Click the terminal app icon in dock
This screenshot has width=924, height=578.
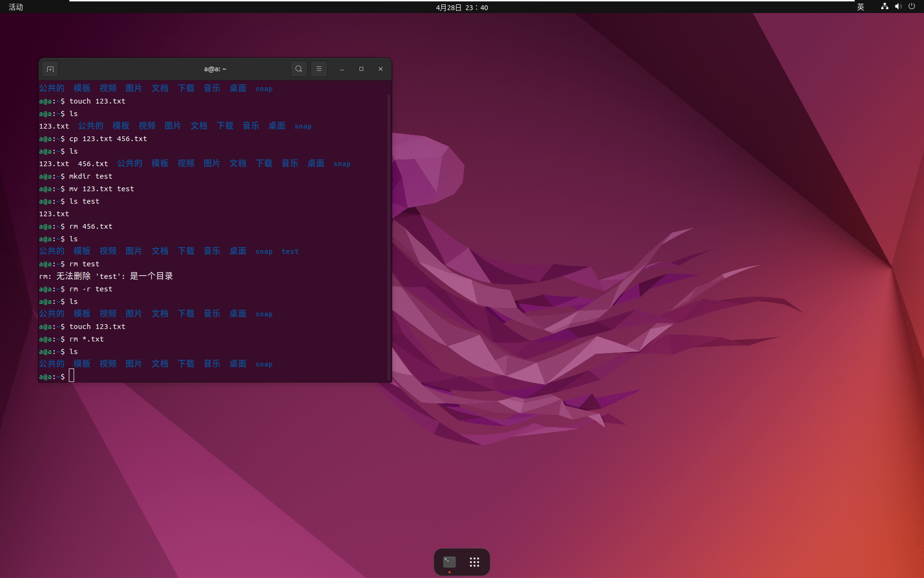click(449, 561)
